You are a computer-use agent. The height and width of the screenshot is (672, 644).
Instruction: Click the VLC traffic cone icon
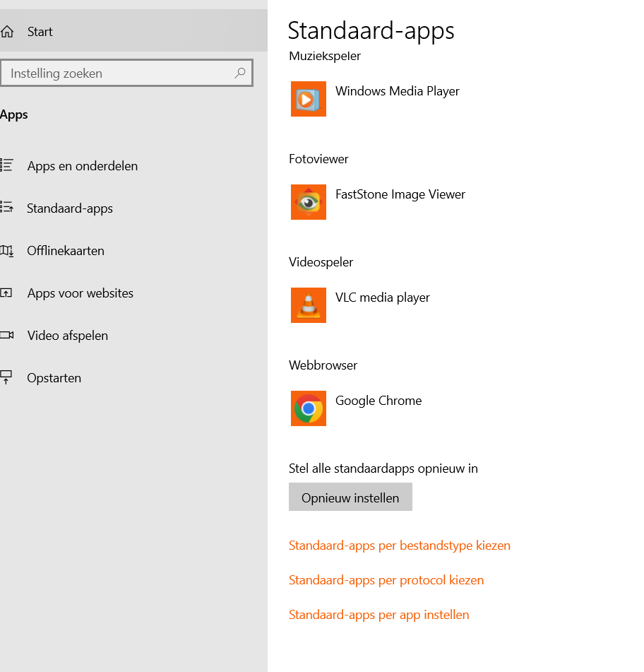pyautogui.click(x=308, y=305)
